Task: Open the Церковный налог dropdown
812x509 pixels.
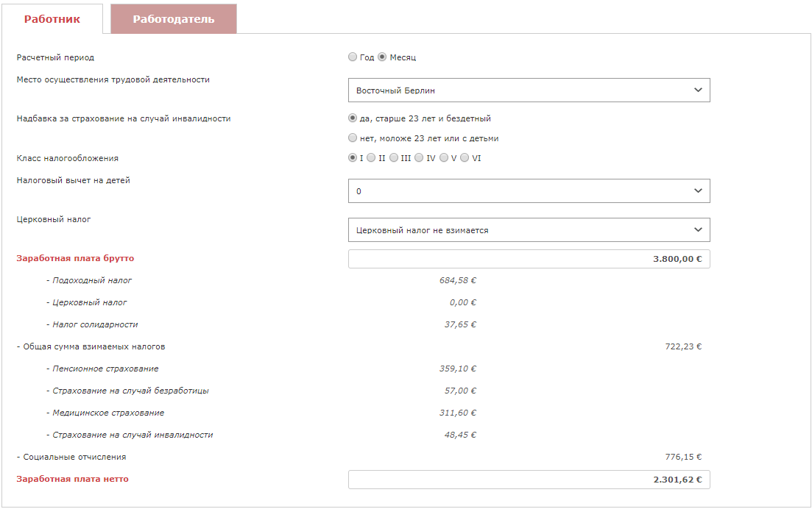Action: pyautogui.click(x=529, y=230)
